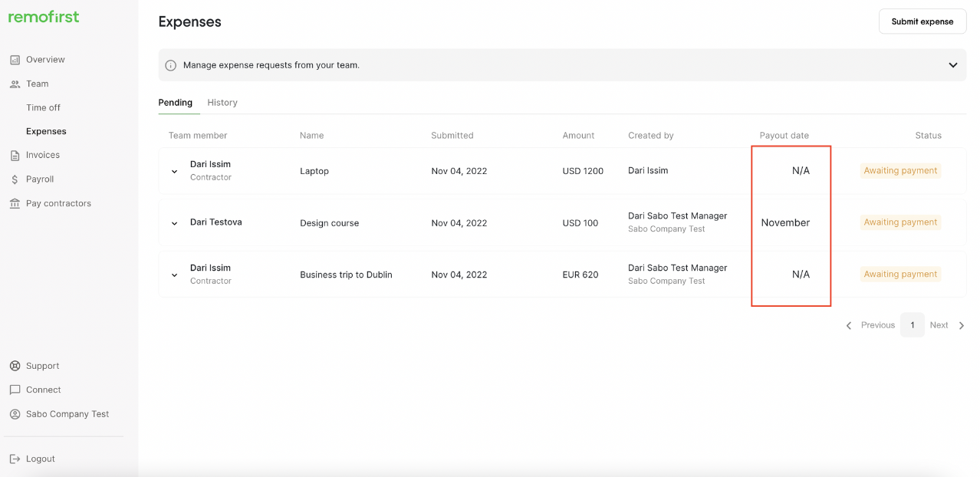Expand the Laptop expense row

coord(174,172)
